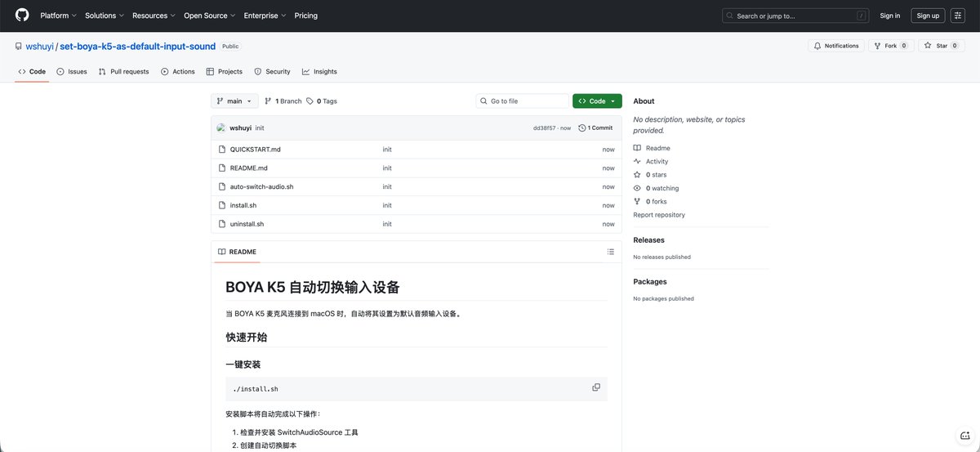This screenshot has height=452, width=980.
Task: Click file icon beside install.sh
Action: tap(221, 205)
